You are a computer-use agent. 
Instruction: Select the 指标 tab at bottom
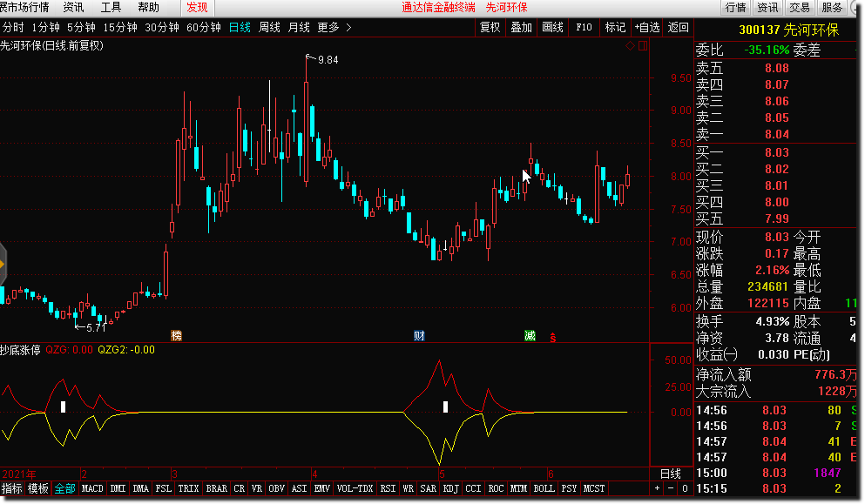click(x=12, y=488)
